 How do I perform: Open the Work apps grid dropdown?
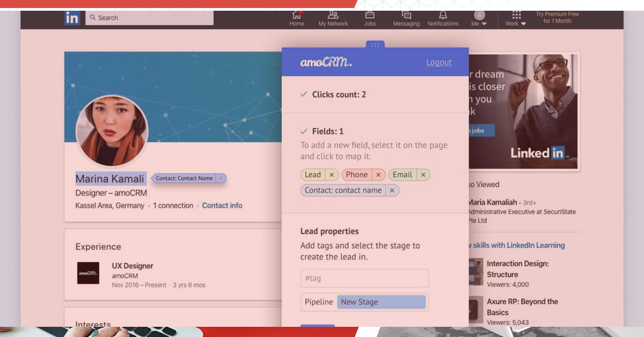(x=516, y=18)
